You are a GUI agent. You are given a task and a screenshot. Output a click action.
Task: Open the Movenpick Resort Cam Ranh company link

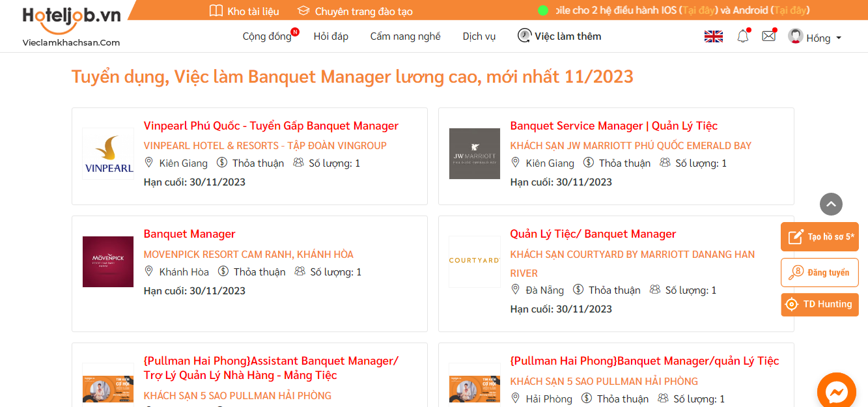pyautogui.click(x=249, y=254)
